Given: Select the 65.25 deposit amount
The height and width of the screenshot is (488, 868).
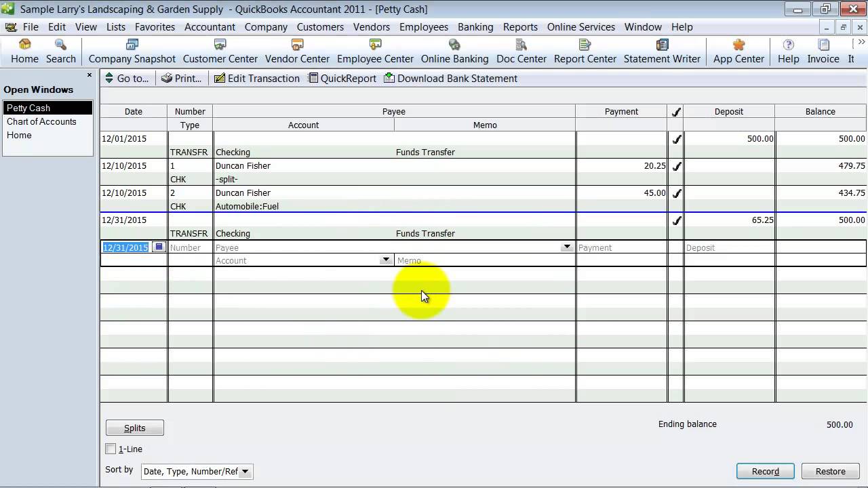Looking at the screenshot, I should 762,220.
